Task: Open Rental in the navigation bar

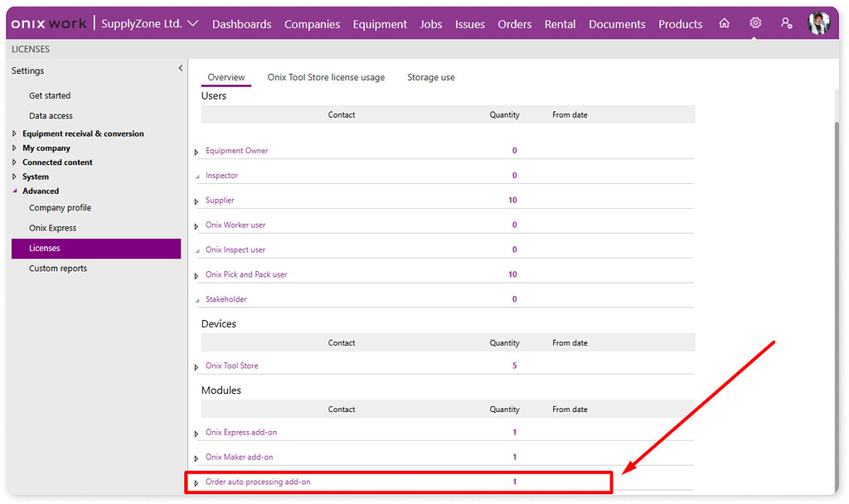Action: pos(560,24)
